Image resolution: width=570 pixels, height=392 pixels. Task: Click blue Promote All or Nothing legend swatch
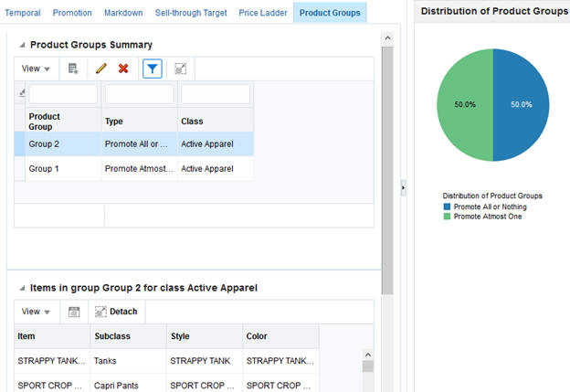(447, 207)
